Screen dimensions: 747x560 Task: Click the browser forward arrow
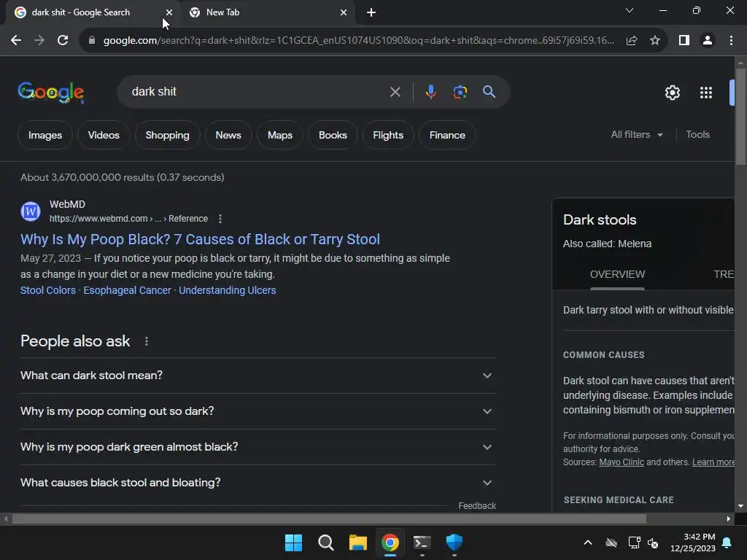[x=39, y=41]
